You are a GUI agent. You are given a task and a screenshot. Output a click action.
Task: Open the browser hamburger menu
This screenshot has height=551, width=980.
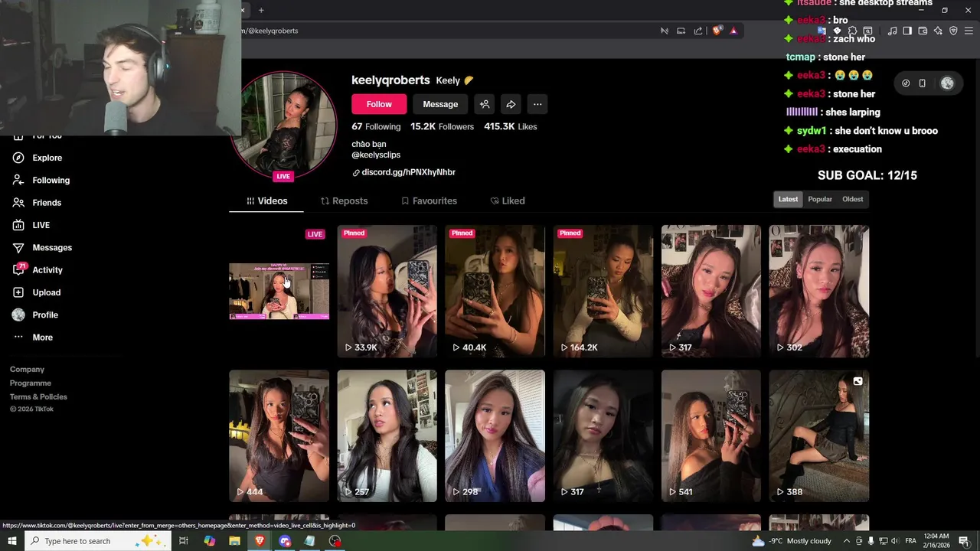(x=969, y=31)
